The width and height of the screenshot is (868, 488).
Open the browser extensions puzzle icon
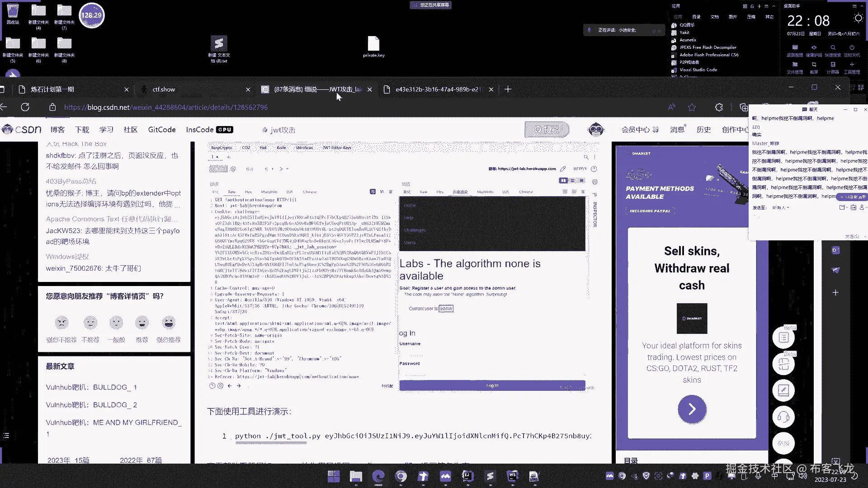click(x=719, y=107)
